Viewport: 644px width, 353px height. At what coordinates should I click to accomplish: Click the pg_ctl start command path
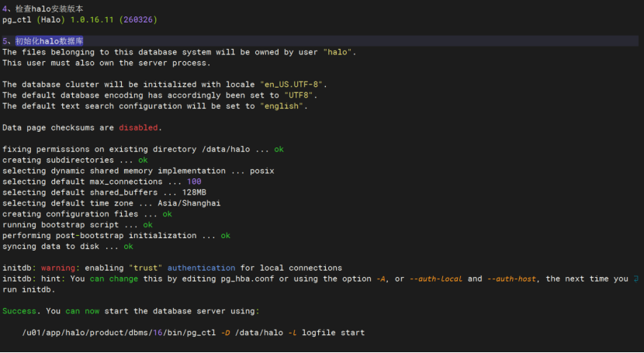point(119,333)
